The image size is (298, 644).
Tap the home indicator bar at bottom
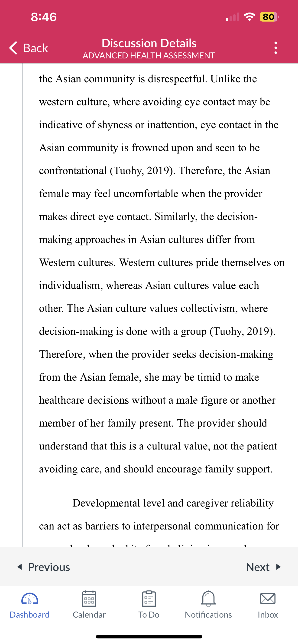(149, 637)
